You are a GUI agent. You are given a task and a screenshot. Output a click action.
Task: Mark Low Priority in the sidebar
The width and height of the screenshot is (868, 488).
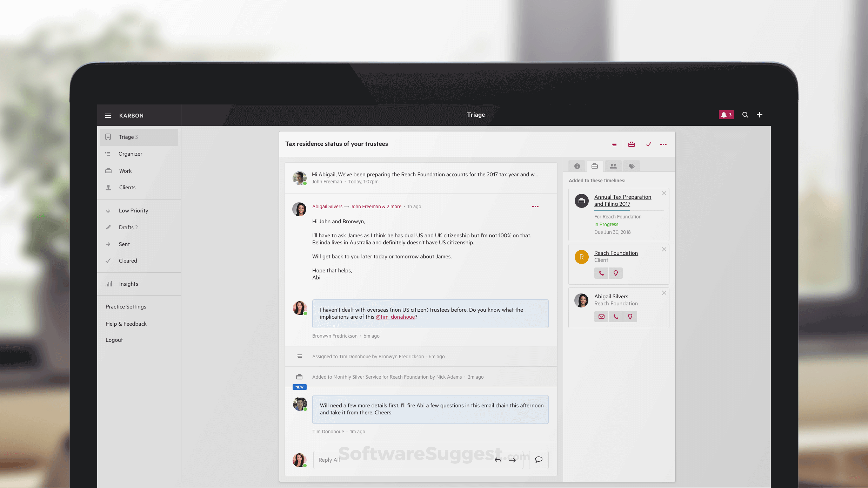[x=133, y=210]
